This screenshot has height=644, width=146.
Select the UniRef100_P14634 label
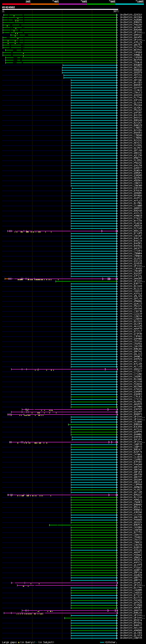point(131,223)
